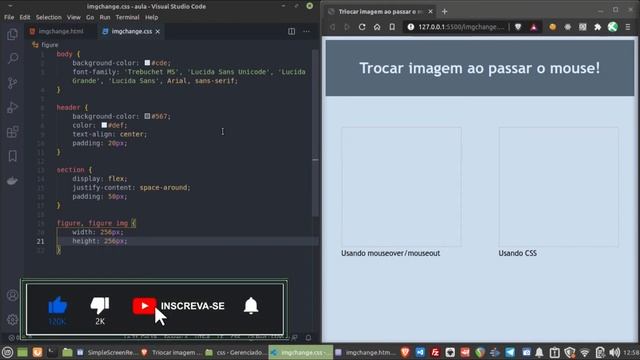The height and width of the screenshot is (360, 640).
Task: Place cursor on 'text-align: center' line
Action: [x=109, y=134]
